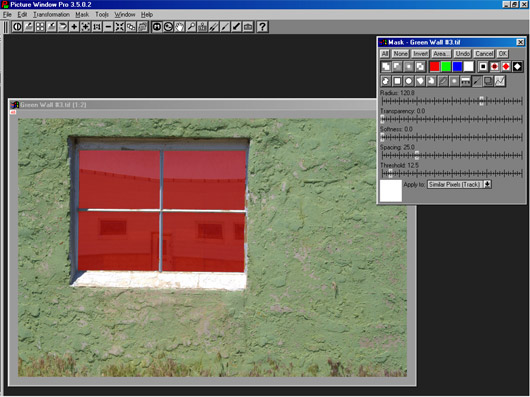The width and height of the screenshot is (530, 397).
Task: Select the diagonal line mask tool
Action: point(443,81)
